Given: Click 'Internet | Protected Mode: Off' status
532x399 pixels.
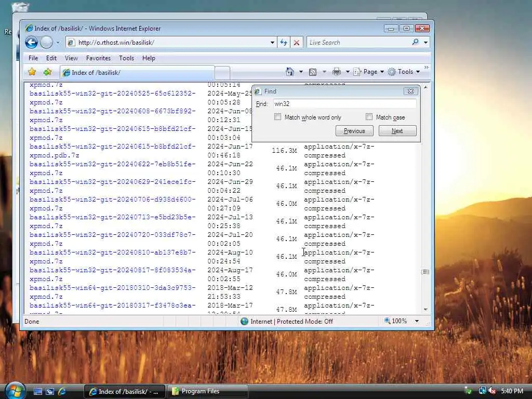Looking at the screenshot, I should pos(291,321).
